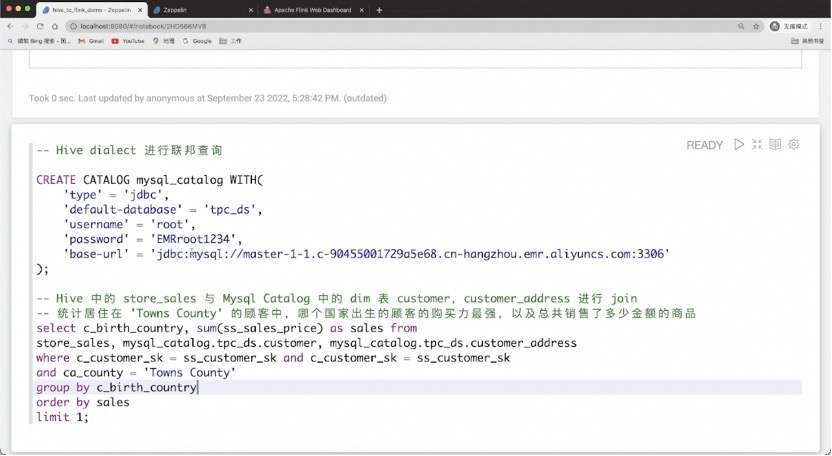This screenshot has height=456, width=832.
Task: Click the ca_county = 'Towns County' line
Action: click(x=136, y=373)
